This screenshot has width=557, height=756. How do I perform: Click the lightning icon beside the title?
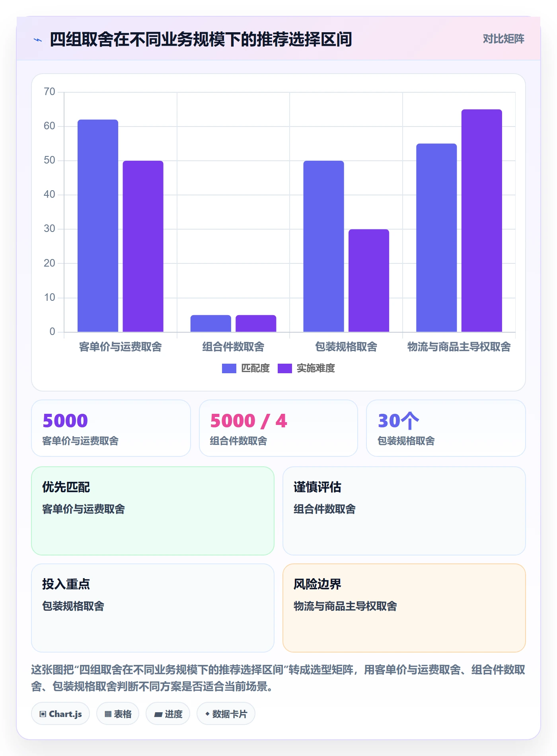tap(38, 40)
